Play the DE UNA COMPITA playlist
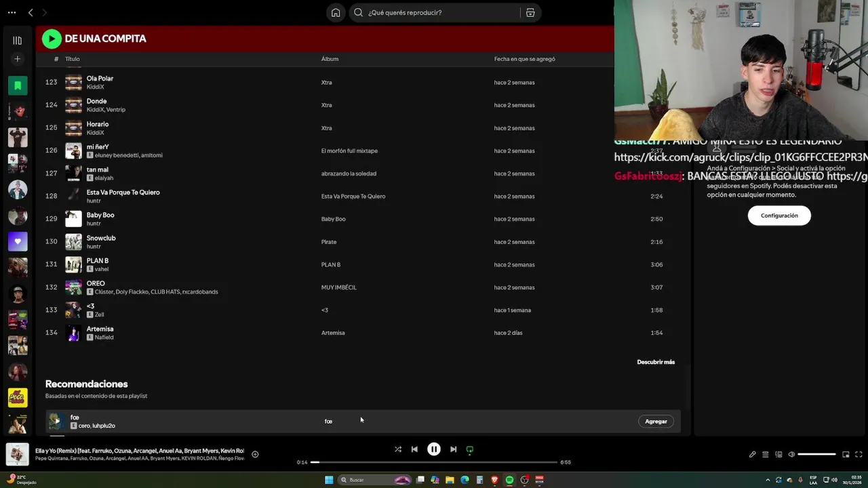868x488 pixels. point(52,39)
